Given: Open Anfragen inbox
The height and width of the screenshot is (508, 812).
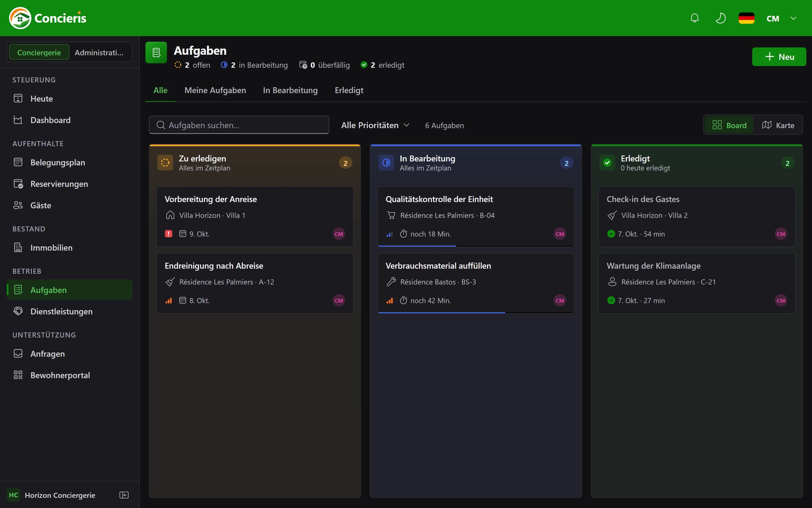Looking at the screenshot, I should (70, 354).
